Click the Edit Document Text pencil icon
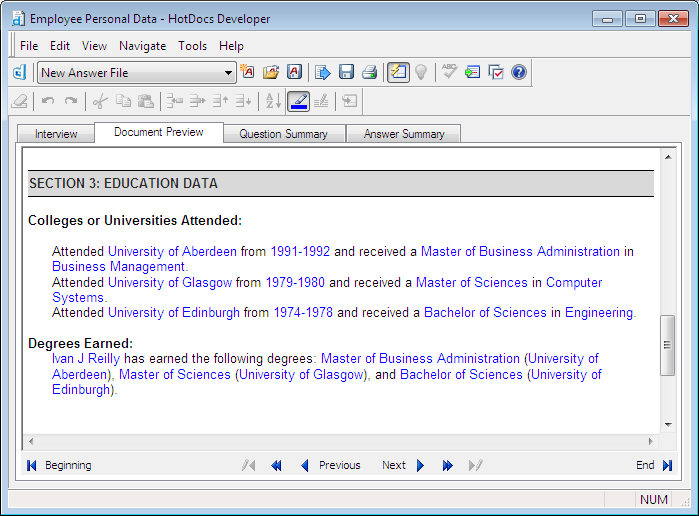699x516 pixels. 321,101
